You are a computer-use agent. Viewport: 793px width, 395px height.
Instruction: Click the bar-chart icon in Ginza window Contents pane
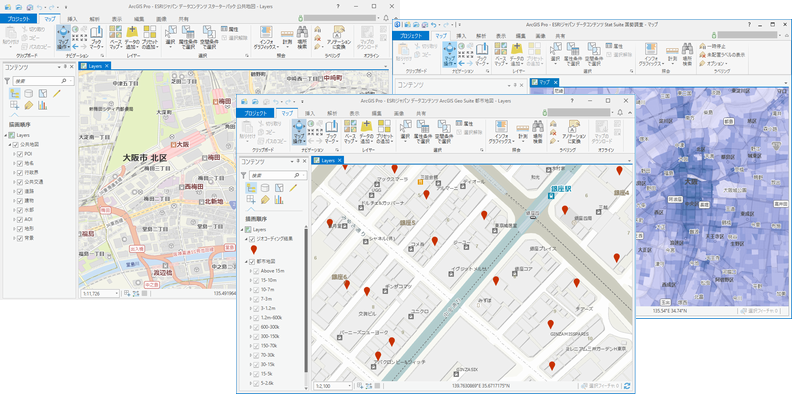click(x=279, y=200)
